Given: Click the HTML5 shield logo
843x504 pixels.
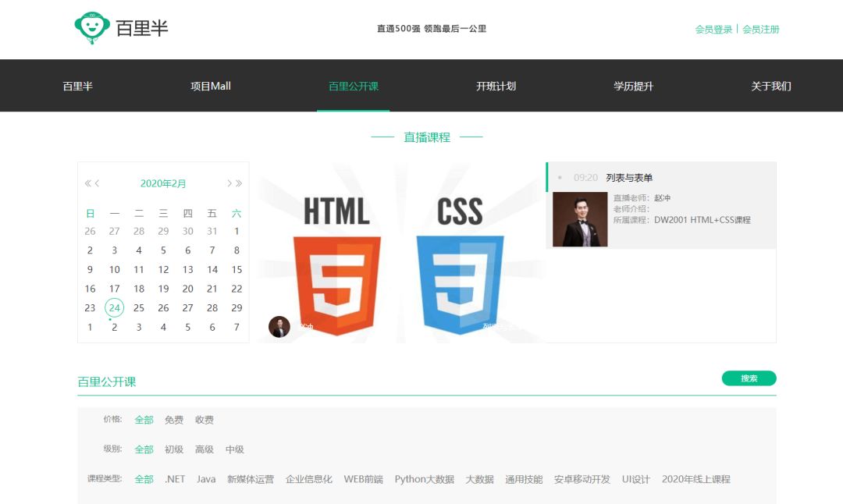Looking at the screenshot, I should (x=337, y=285).
